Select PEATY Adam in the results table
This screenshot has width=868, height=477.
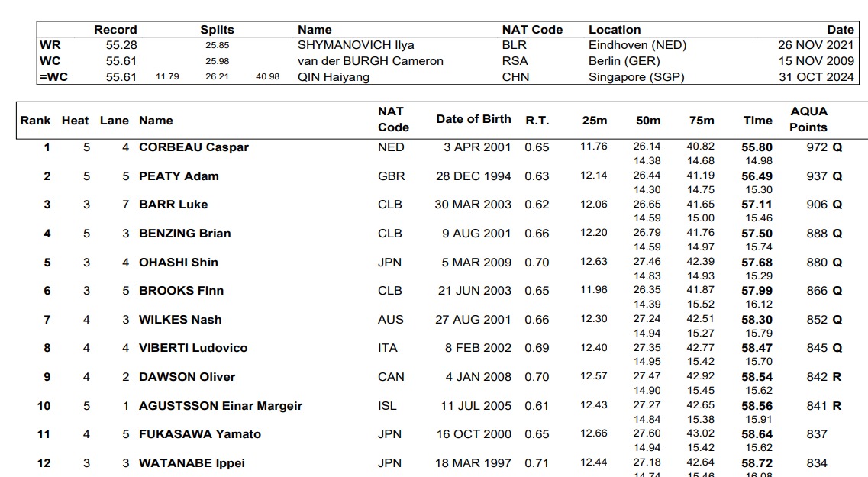tap(179, 176)
